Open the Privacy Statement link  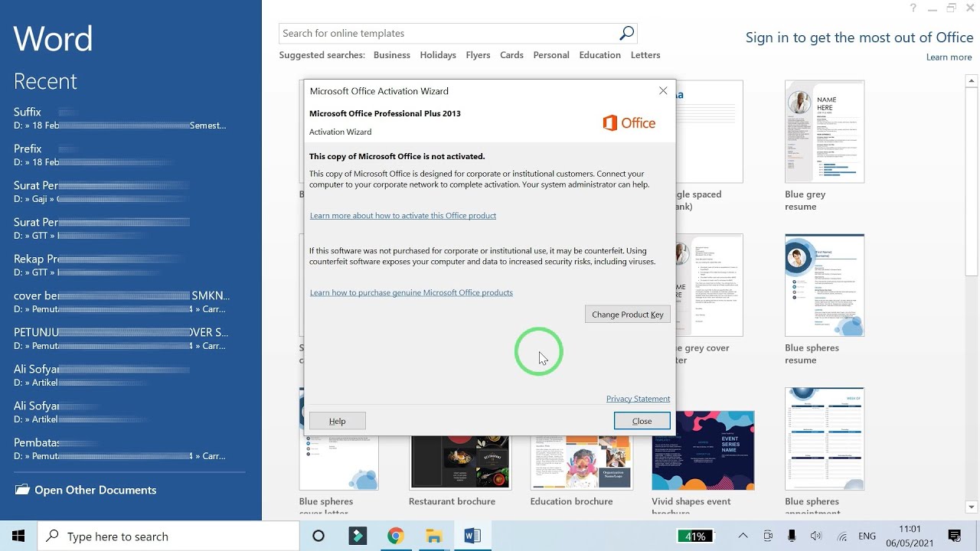coord(638,399)
